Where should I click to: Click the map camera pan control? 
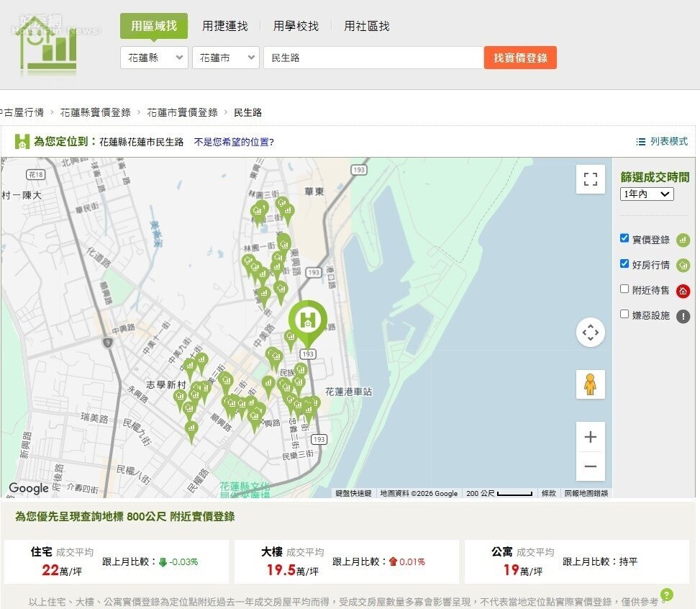point(590,332)
